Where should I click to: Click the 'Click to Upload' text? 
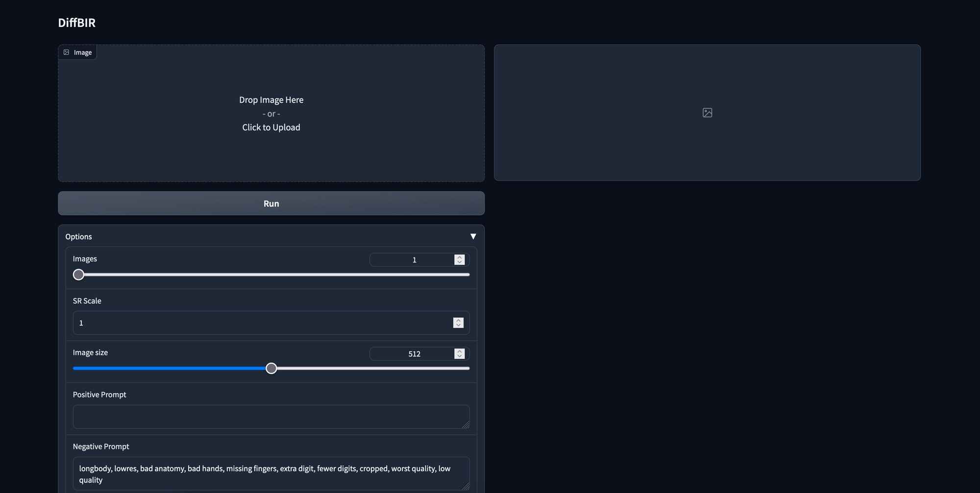271,127
